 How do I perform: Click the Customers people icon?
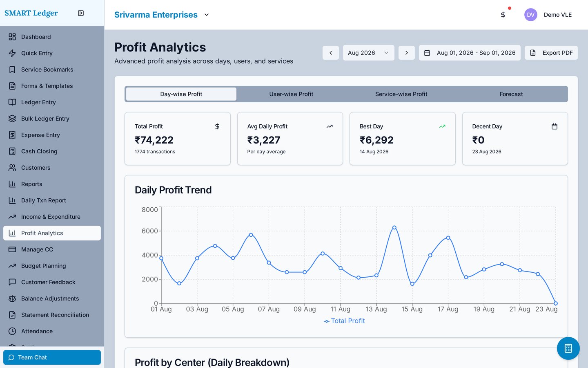coord(12,168)
